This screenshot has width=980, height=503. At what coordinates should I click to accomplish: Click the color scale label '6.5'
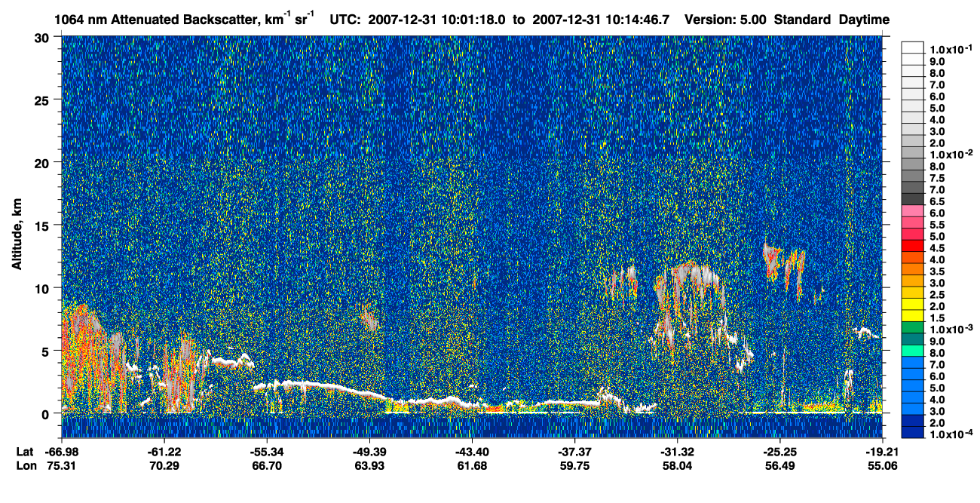[x=937, y=201]
